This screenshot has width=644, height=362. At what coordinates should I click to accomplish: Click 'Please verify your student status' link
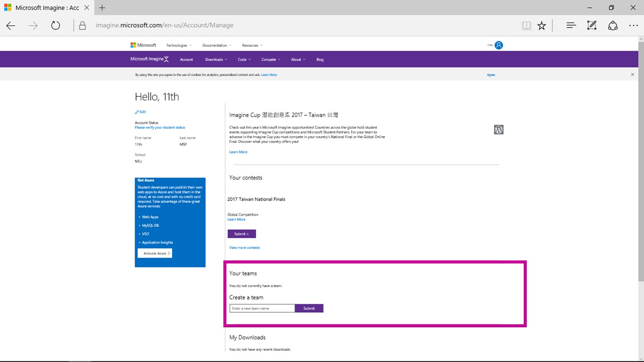[x=160, y=128]
